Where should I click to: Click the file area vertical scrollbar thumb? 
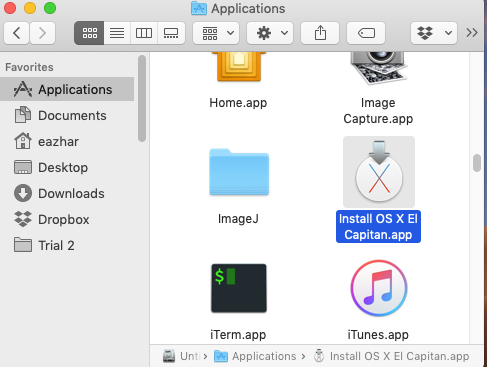(477, 163)
